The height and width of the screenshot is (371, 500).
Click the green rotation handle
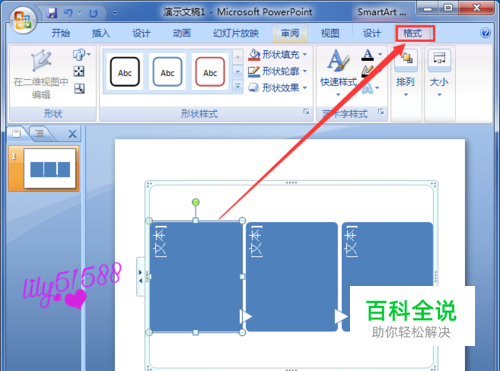196,202
